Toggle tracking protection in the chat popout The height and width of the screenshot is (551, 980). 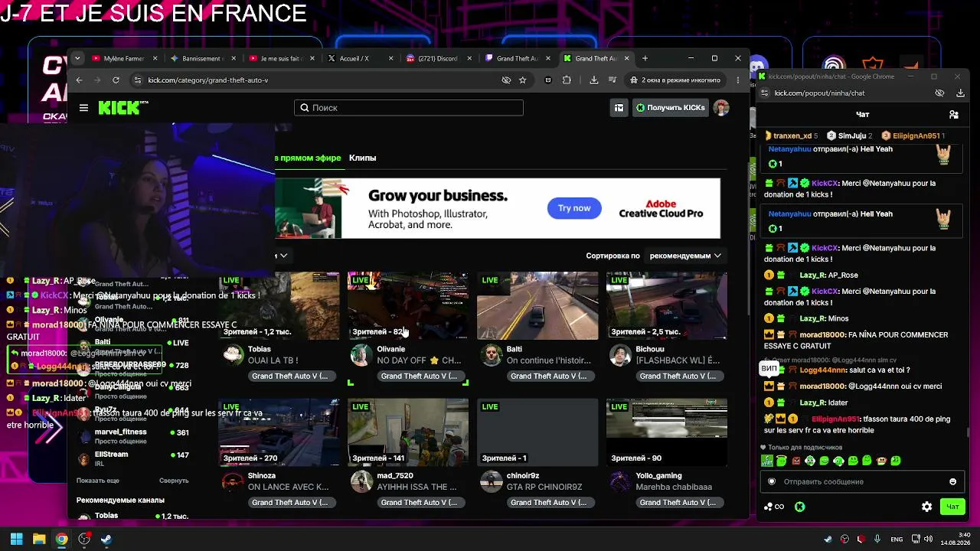[x=939, y=93]
